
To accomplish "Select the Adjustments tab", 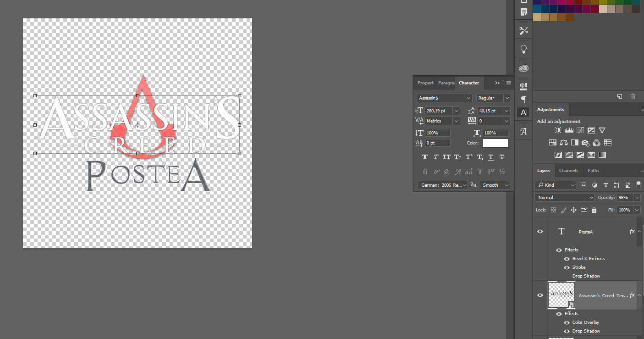I will coord(550,110).
